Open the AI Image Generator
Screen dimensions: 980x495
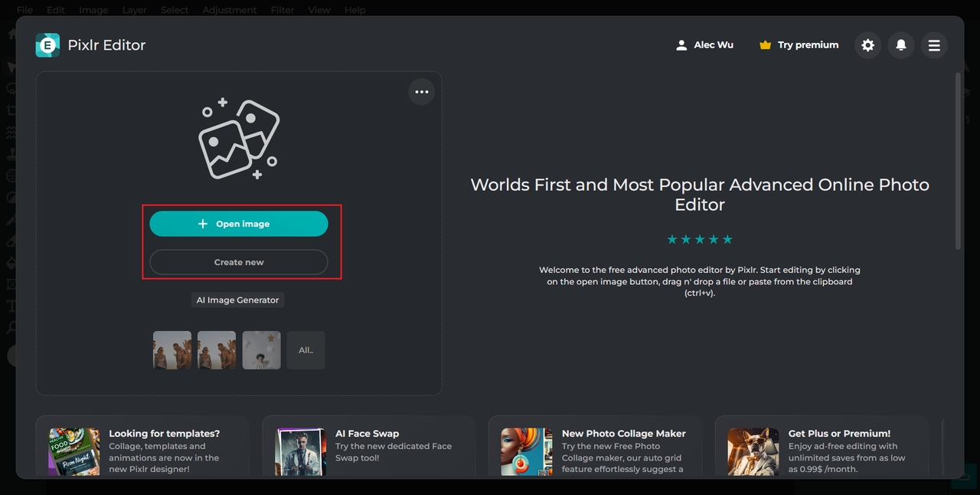click(237, 300)
